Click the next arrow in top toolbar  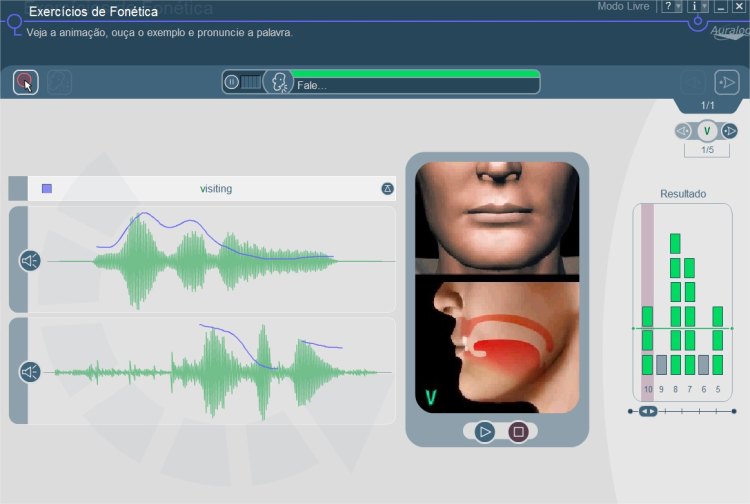pyautogui.click(x=724, y=82)
